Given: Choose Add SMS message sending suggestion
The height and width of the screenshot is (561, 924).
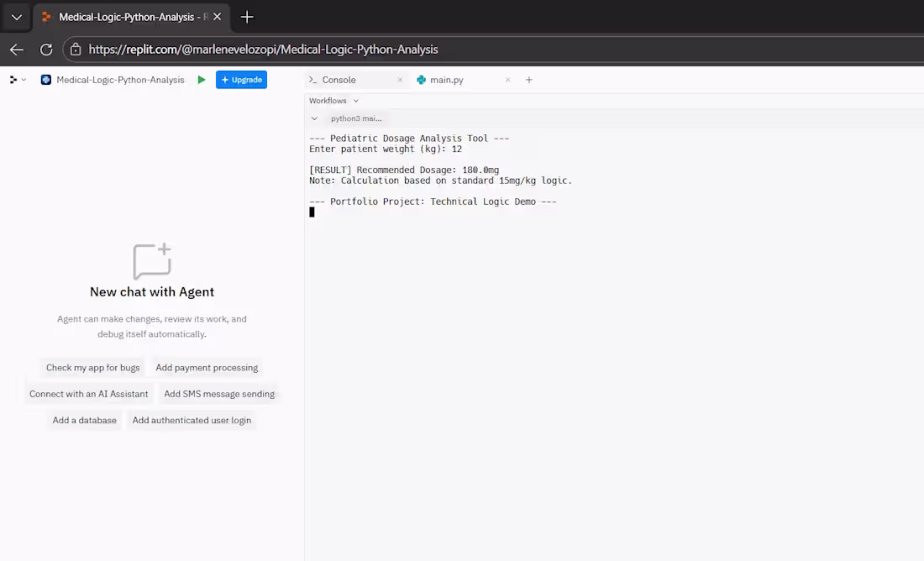Looking at the screenshot, I should [x=219, y=394].
